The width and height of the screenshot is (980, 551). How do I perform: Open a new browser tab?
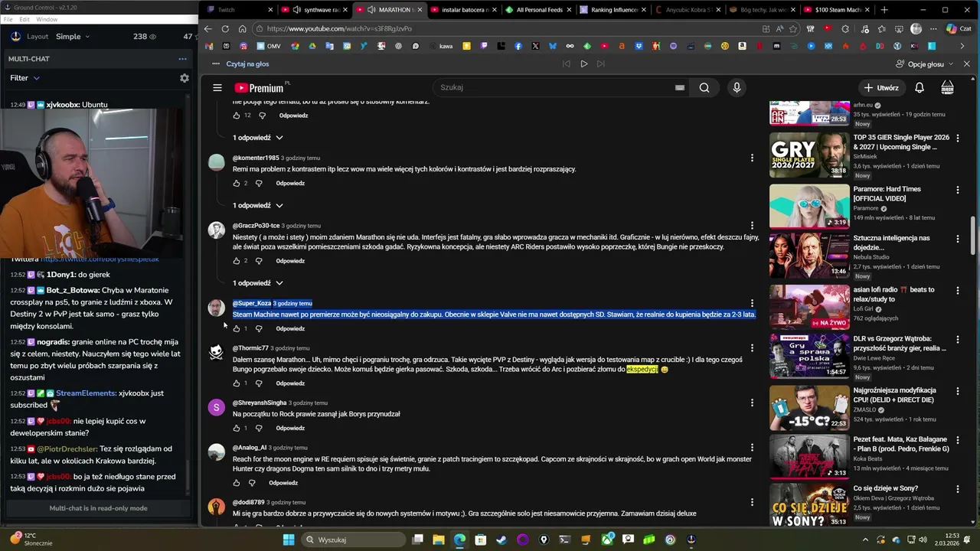(x=884, y=10)
